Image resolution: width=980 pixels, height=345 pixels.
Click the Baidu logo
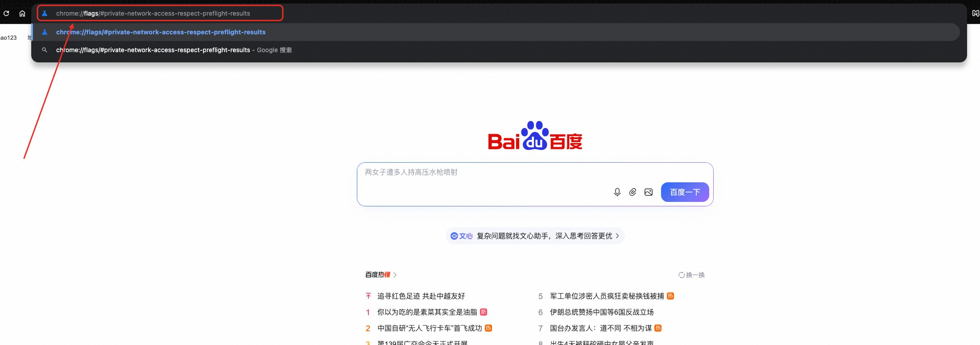(x=535, y=136)
